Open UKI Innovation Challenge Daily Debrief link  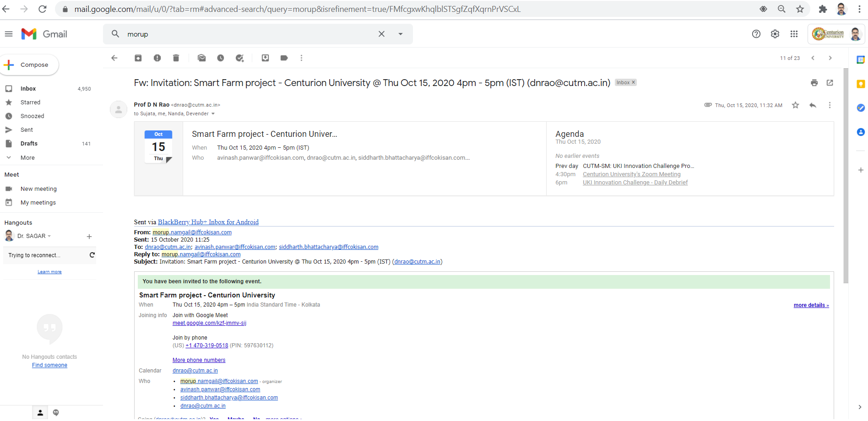[x=635, y=183]
